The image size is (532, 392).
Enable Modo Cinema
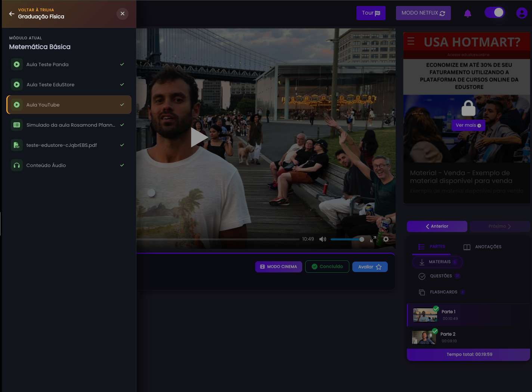click(279, 267)
